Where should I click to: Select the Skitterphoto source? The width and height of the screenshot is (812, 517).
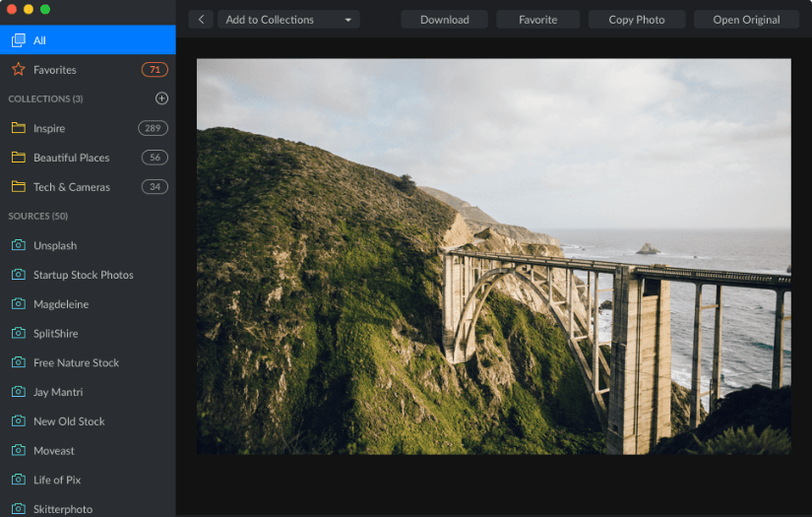pyautogui.click(x=88, y=508)
